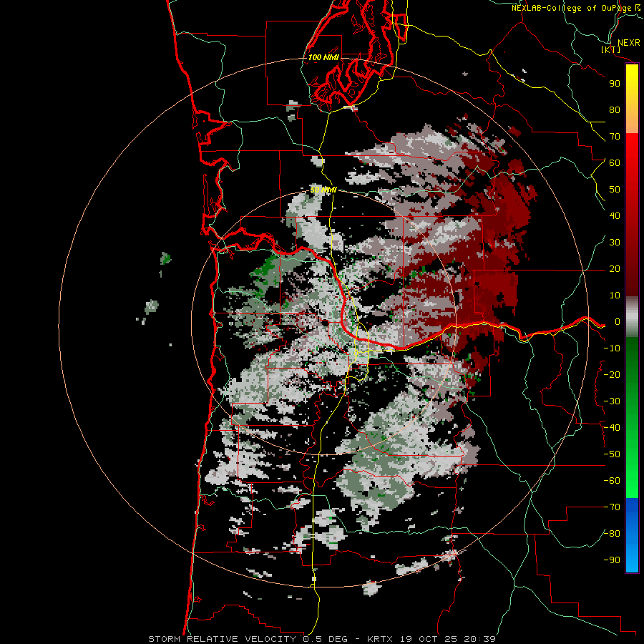Pick the dark red segment near 20
Image resolution: width=644 pixels, height=644 pixels.
(x=632, y=268)
